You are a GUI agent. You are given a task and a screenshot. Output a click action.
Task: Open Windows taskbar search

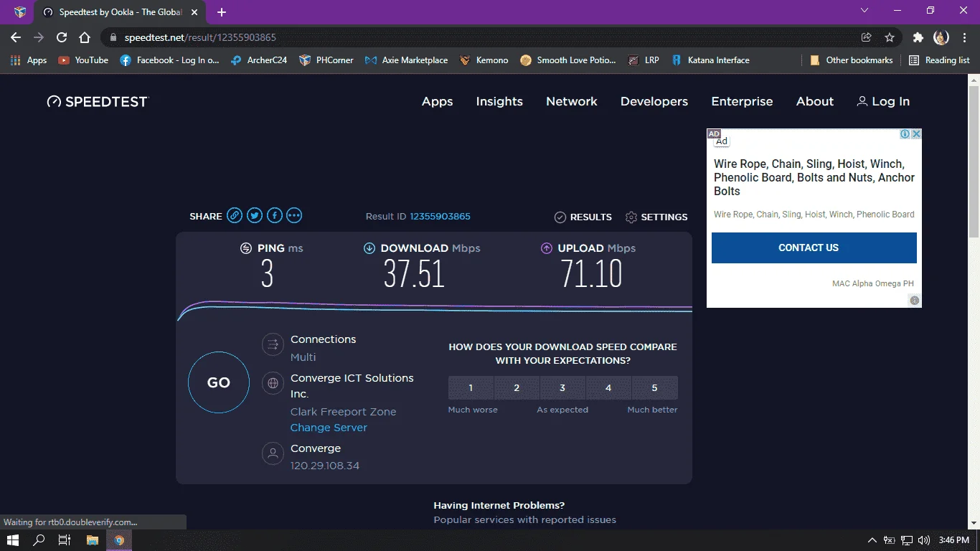tap(39, 540)
